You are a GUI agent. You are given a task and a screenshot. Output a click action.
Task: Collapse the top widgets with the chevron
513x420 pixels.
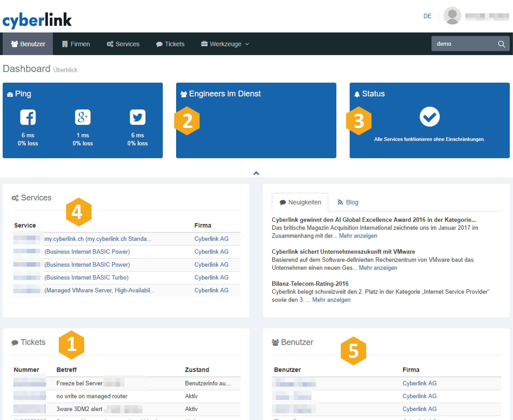click(x=256, y=173)
